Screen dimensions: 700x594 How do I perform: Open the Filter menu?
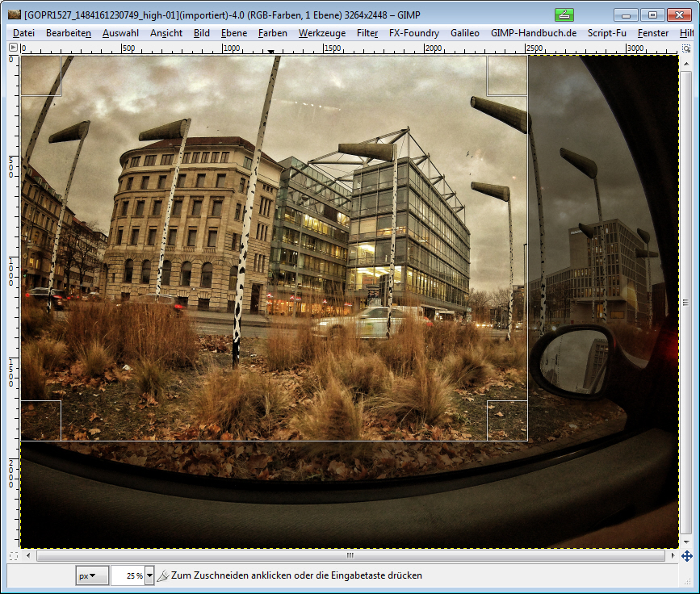coord(367,33)
